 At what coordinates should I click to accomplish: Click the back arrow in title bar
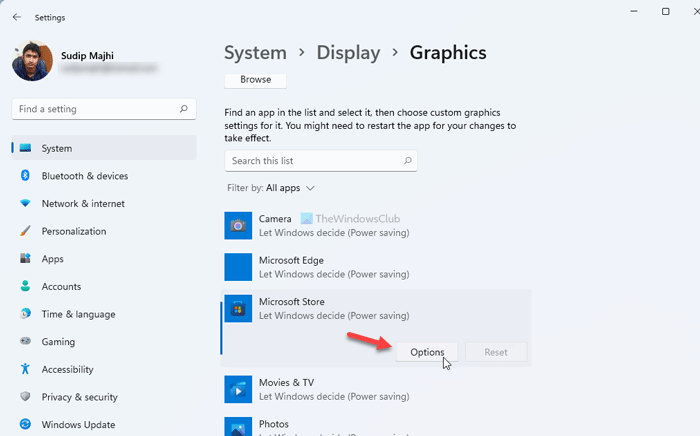[x=16, y=16]
